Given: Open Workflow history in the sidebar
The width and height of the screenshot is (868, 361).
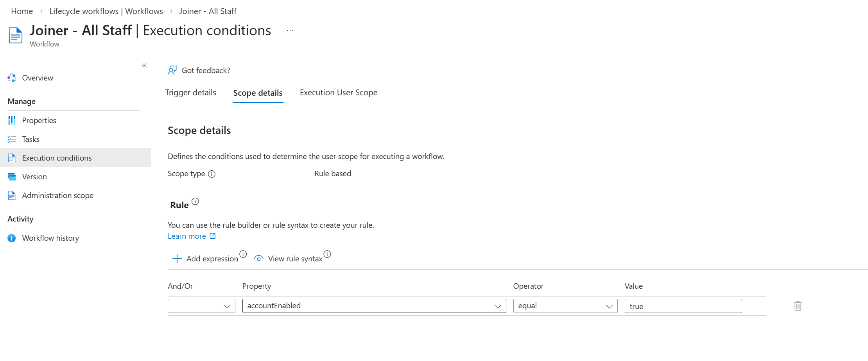Looking at the screenshot, I should tap(50, 238).
